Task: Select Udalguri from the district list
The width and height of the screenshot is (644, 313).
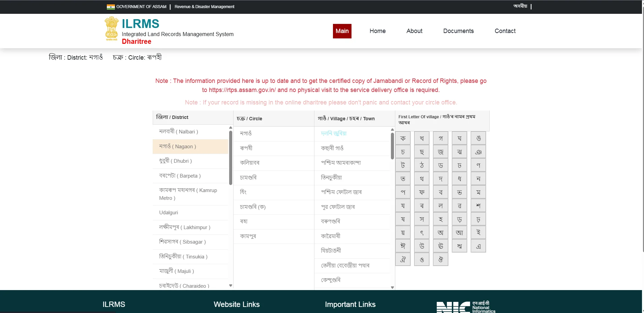Action: (170, 212)
